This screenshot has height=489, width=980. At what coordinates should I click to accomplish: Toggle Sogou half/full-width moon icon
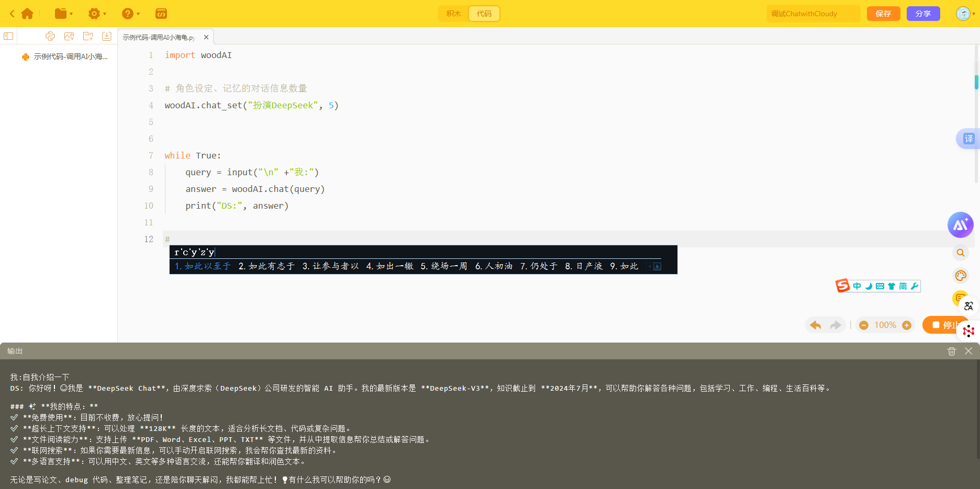(x=869, y=286)
